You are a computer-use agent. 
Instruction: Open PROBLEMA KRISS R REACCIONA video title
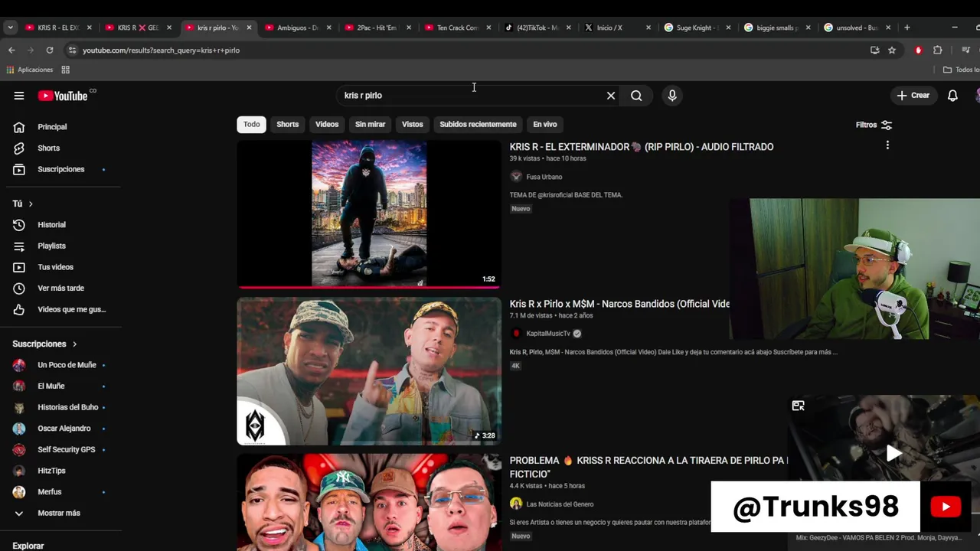[648, 467]
